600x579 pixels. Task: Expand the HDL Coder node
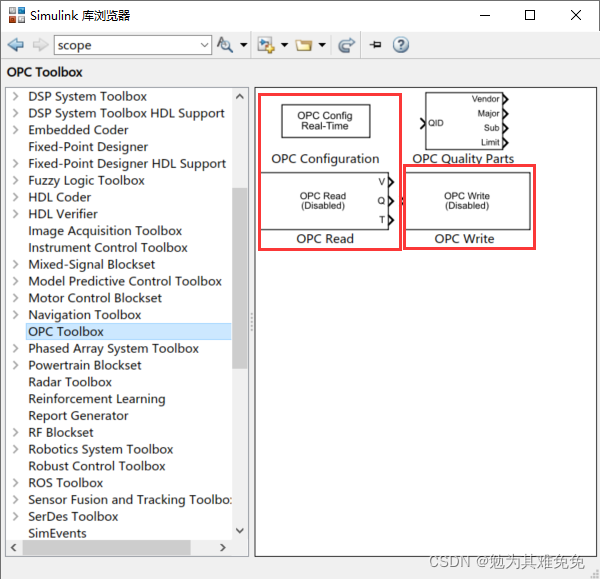[15, 197]
